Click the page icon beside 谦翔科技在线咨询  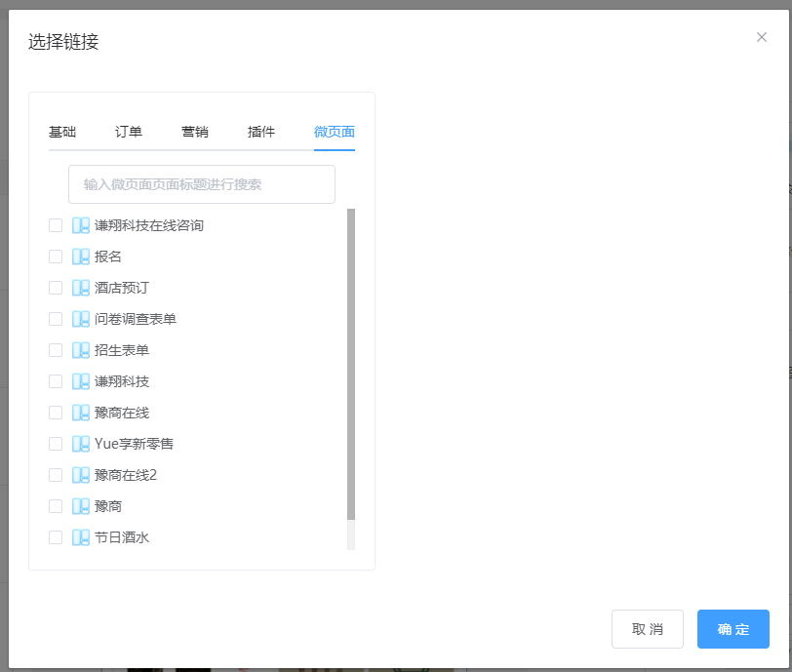(x=81, y=225)
